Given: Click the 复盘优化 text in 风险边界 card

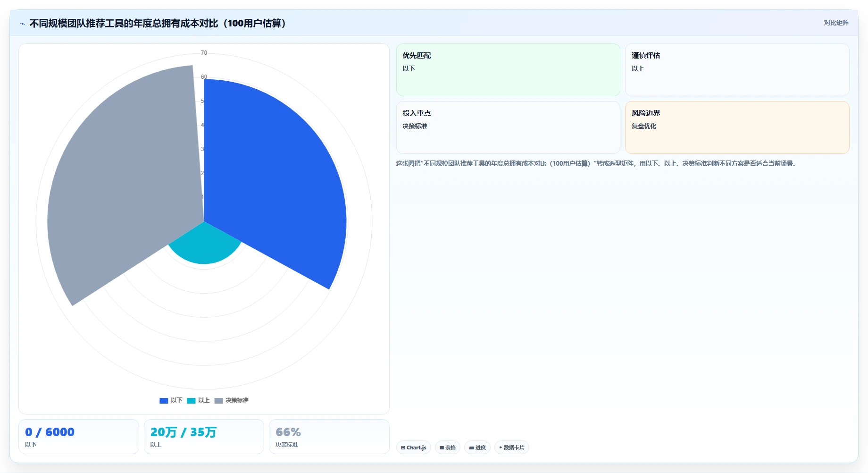Looking at the screenshot, I should pos(644,126).
